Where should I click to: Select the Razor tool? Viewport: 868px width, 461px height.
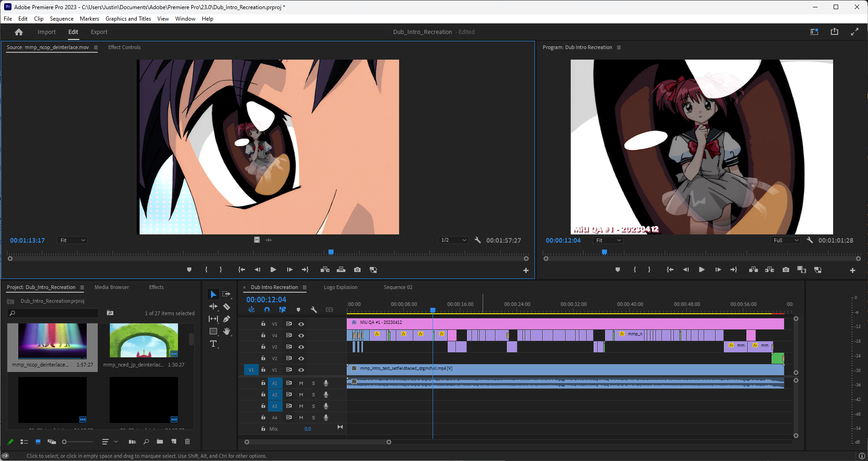coord(227,306)
